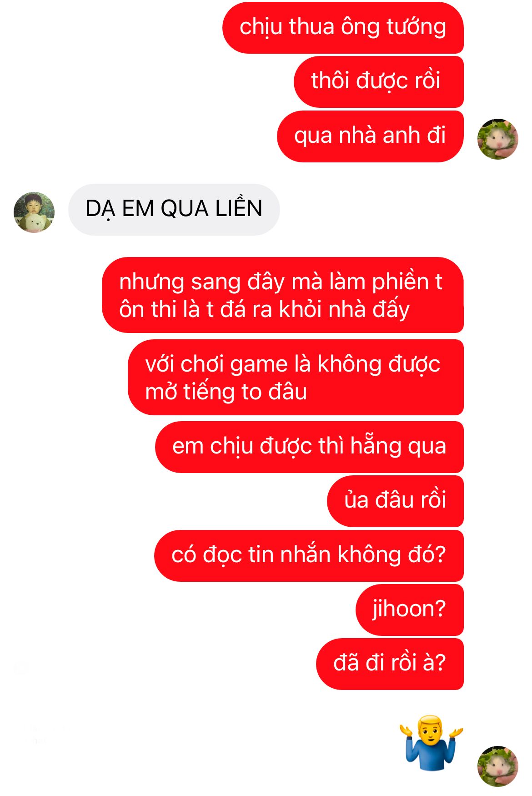Tap the gray 'DẠ EM QUA LIỀN' reply
This screenshot has height=796, width=532.
(x=174, y=209)
